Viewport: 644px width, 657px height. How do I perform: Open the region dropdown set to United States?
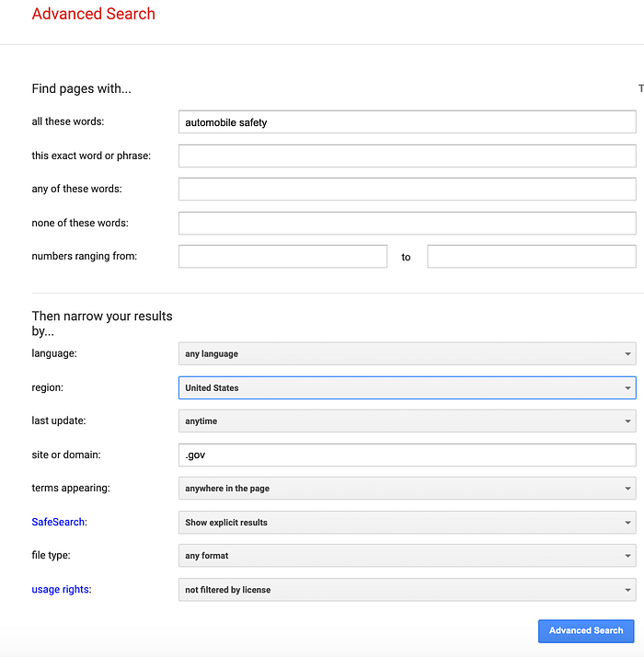(407, 387)
